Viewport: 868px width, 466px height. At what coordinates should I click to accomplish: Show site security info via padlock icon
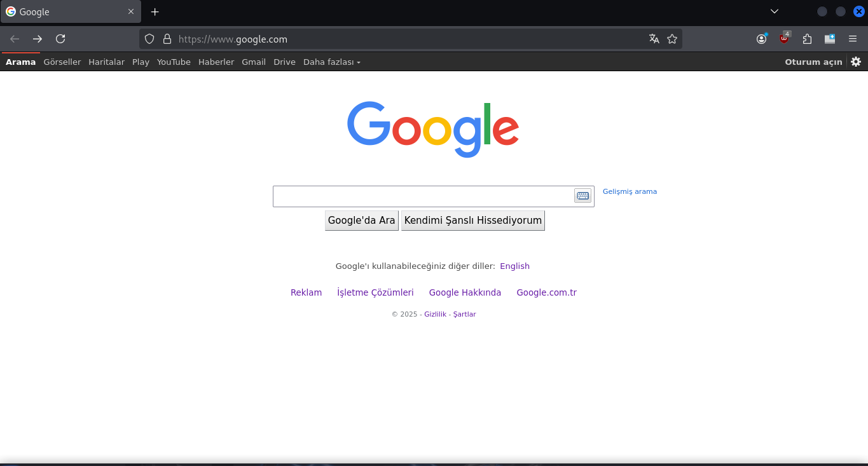[x=167, y=39]
